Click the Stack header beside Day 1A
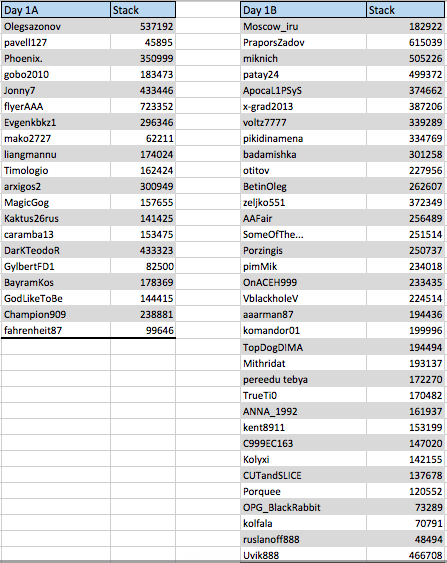The image size is (447, 563). [x=143, y=10]
